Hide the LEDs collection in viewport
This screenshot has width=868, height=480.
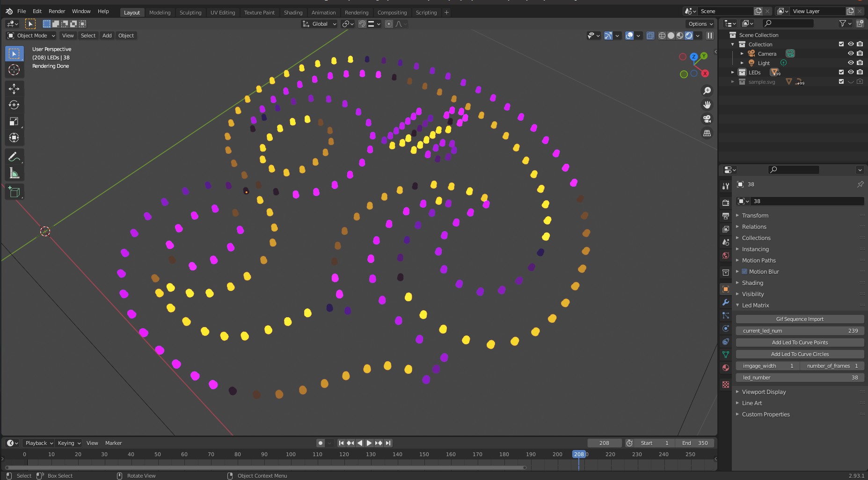coord(851,72)
